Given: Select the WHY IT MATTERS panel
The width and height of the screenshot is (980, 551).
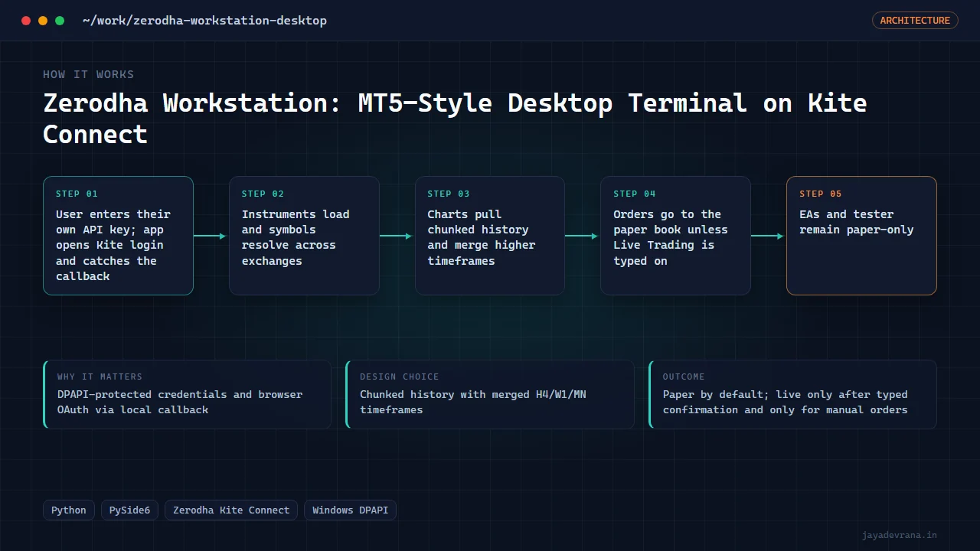Looking at the screenshot, I should pos(188,394).
